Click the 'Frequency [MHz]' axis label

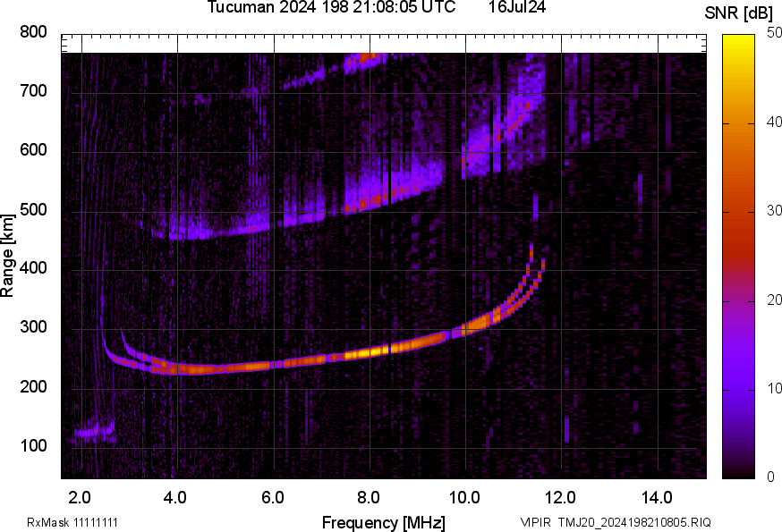coord(384,522)
